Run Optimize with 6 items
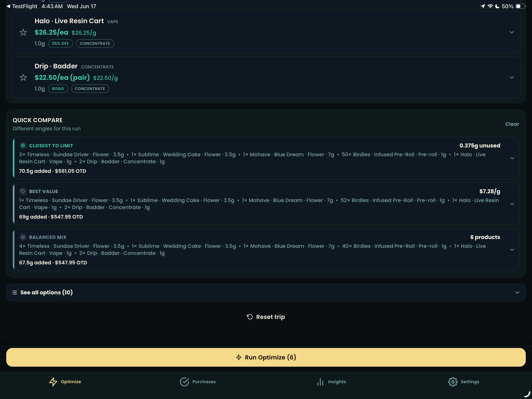Image resolution: width=532 pixels, height=399 pixels. click(x=266, y=357)
